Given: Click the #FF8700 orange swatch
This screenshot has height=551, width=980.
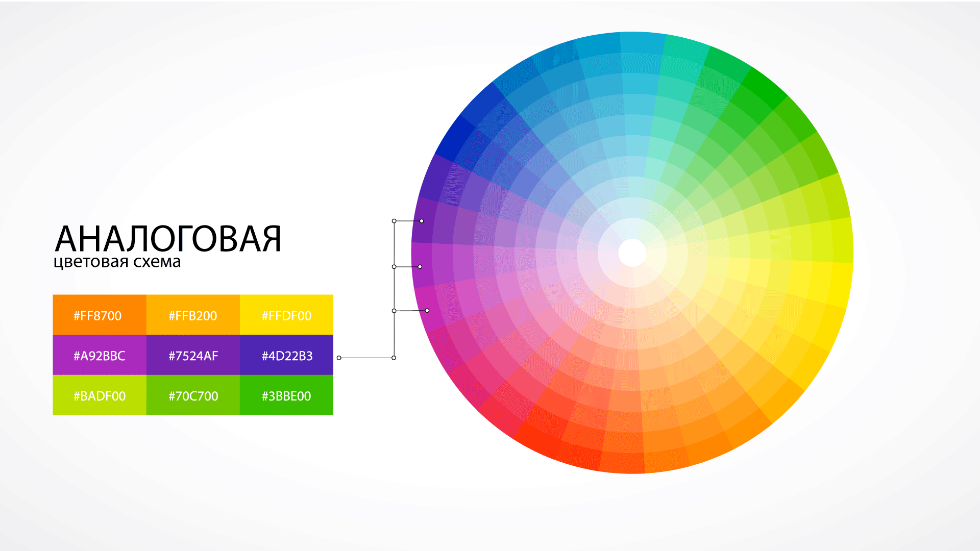Looking at the screenshot, I should click(100, 315).
